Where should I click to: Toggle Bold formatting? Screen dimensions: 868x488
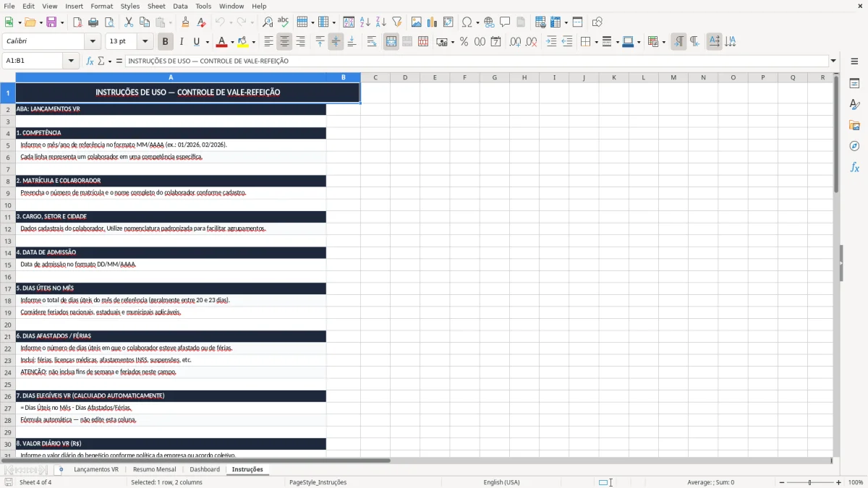point(166,42)
